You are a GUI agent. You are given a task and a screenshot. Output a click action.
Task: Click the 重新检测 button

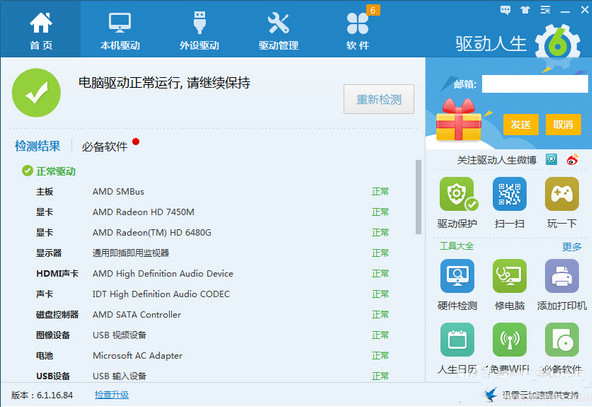pos(379,99)
